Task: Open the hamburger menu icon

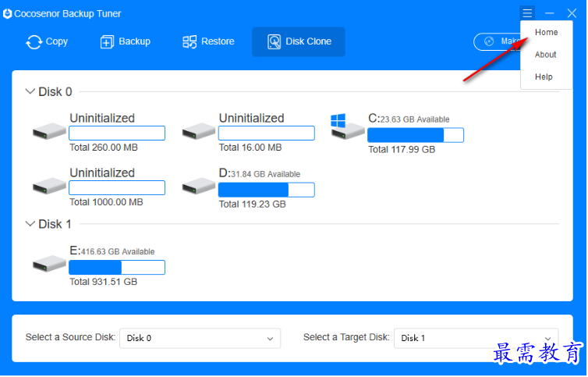Action: tap(527, 13)
